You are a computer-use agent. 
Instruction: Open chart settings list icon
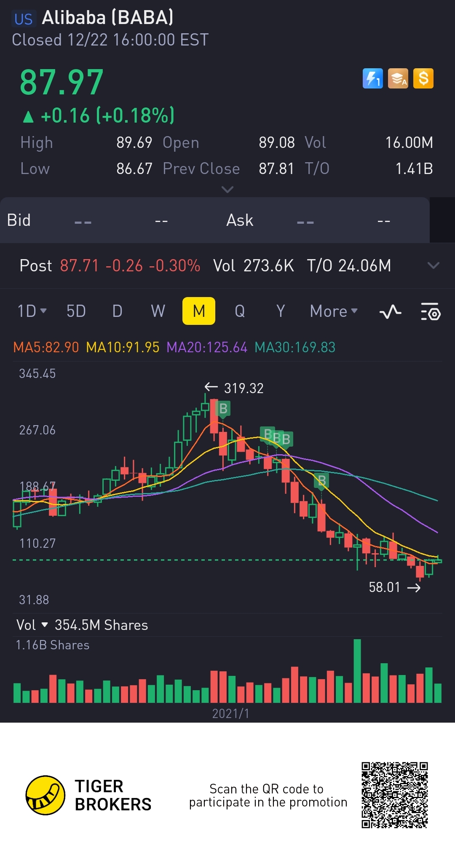431,312
